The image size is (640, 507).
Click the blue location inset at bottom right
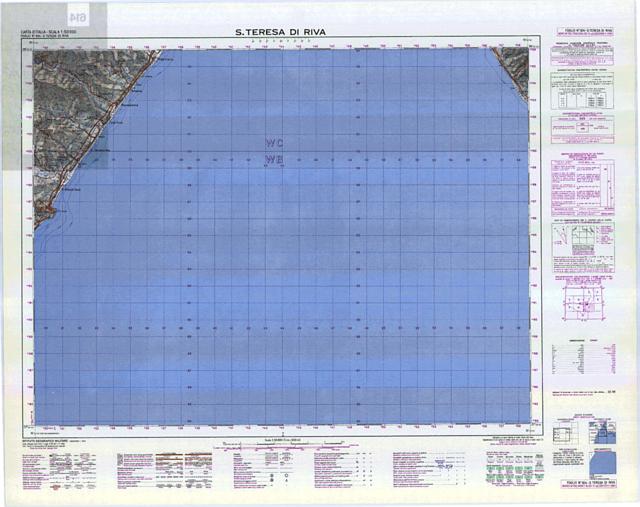pyautogui.click(x=602, y=465)
